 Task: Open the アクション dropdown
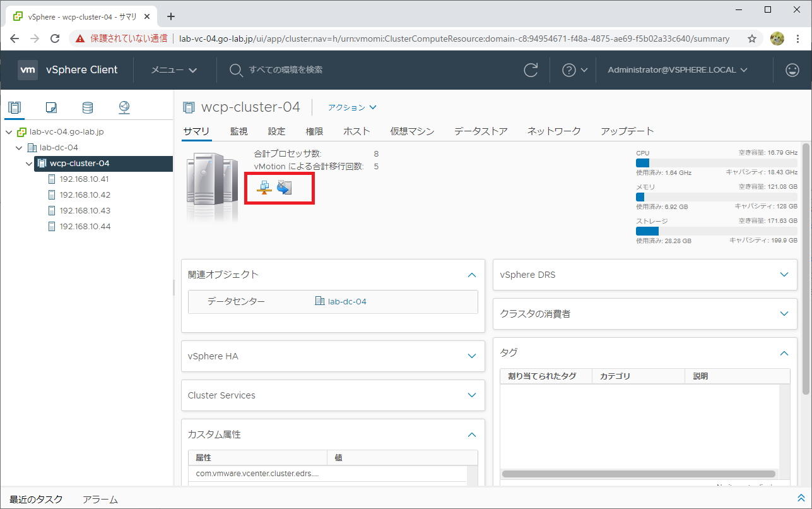click(352, 107)
